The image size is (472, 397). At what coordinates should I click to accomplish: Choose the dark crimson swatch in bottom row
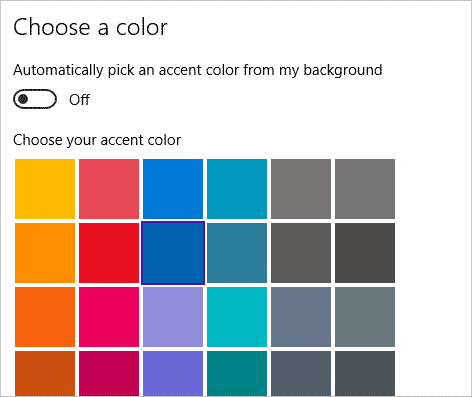coord(109,373)
